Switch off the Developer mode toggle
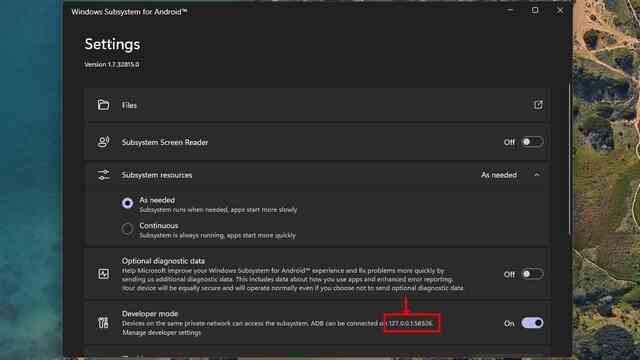 pyautogui.click(x=532, y=323)
